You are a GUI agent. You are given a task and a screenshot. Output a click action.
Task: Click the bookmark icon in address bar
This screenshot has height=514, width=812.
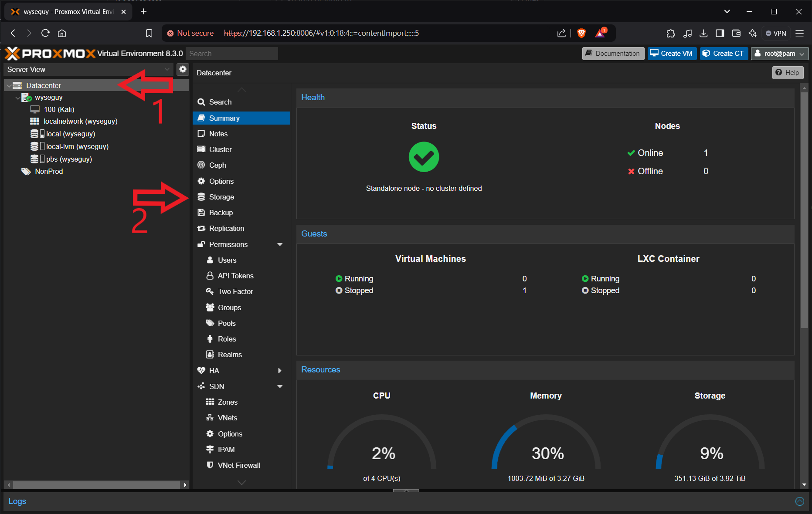[149, 33]
